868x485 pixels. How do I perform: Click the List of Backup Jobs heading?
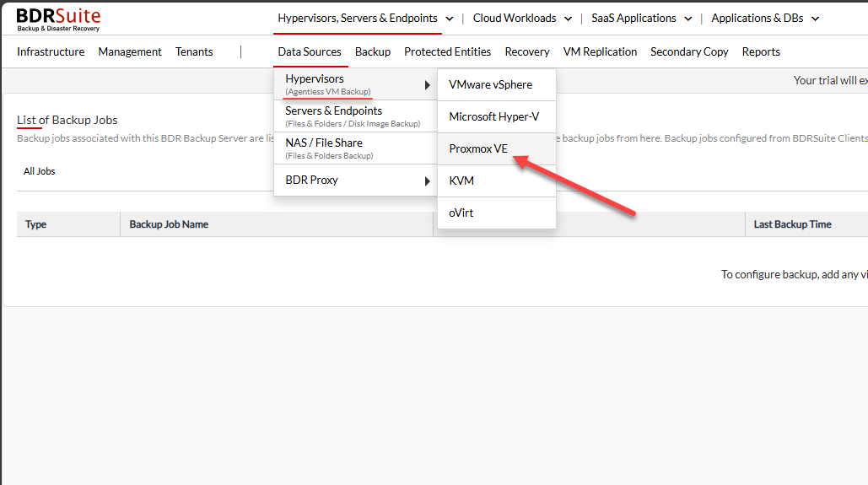tap(67, 120)
